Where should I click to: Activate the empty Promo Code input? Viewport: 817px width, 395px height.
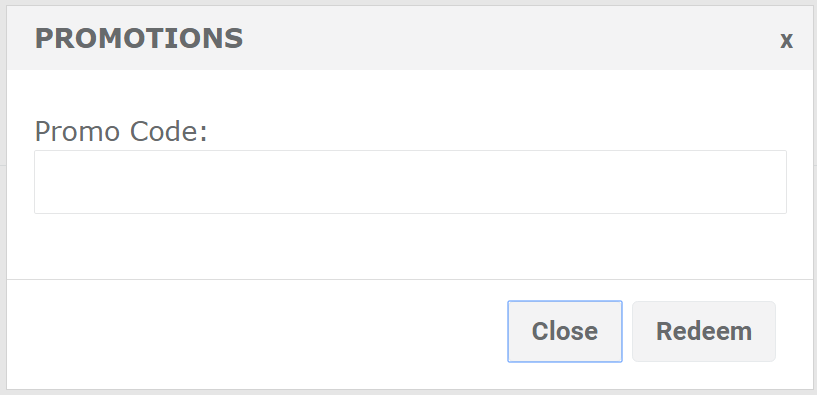pyautogui.click(x=410, y=182)
